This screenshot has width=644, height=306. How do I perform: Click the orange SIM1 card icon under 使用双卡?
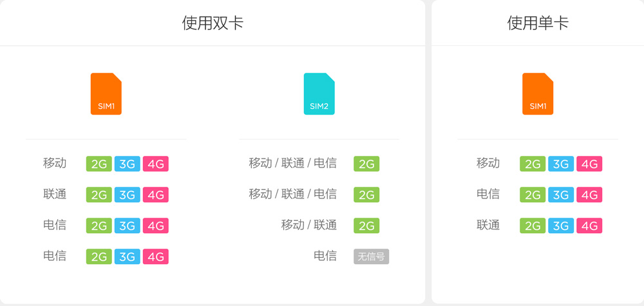point(106,94)
